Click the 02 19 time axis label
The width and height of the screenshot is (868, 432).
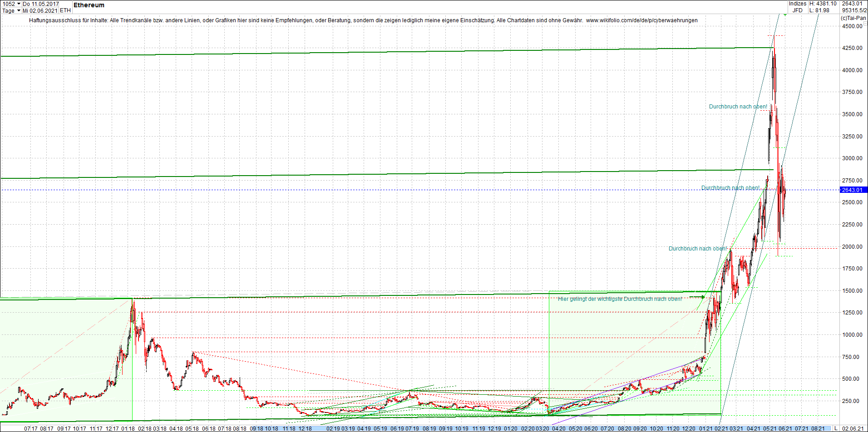click(x=333, y=428)
